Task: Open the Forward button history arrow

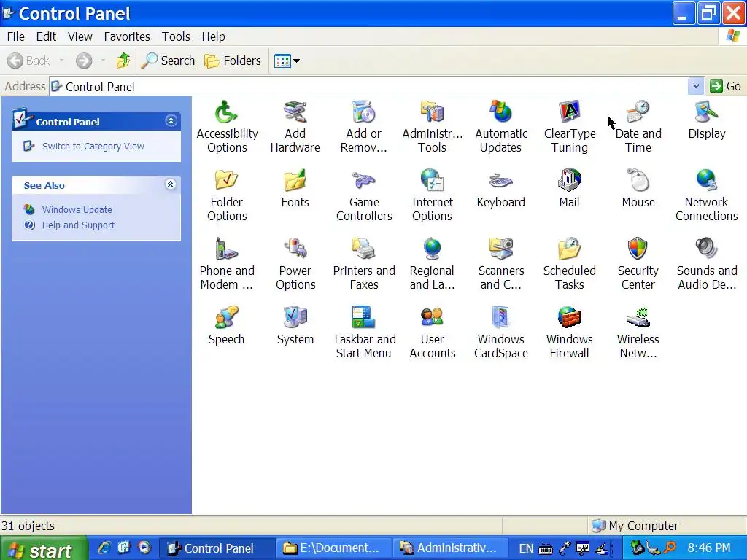Action: coord(103,61)
